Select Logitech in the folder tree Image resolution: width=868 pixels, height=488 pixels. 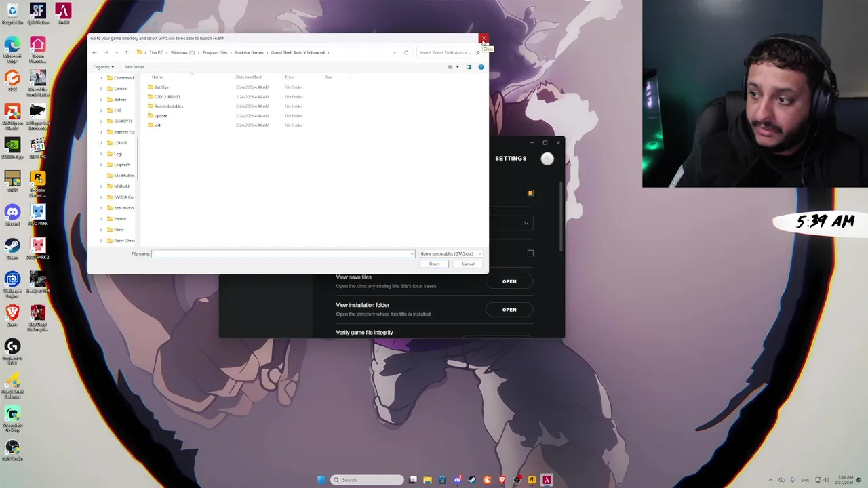pyautogui.click(x=121, y=165)
